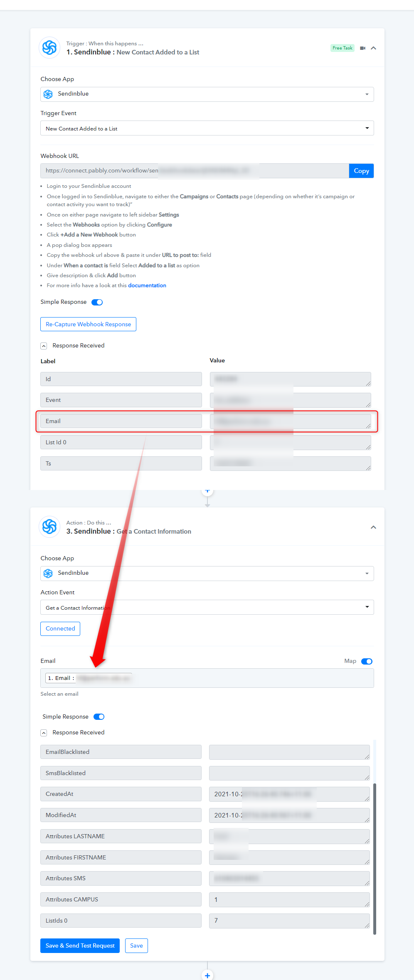Add a step with plus icon between steps
Image resolution: width=414 pixels, height=980 pixels.
pos(207,491)
